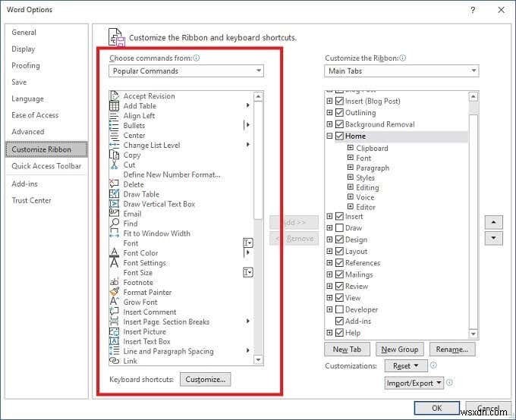Click the Find magnifier icon

coord(114,224)
